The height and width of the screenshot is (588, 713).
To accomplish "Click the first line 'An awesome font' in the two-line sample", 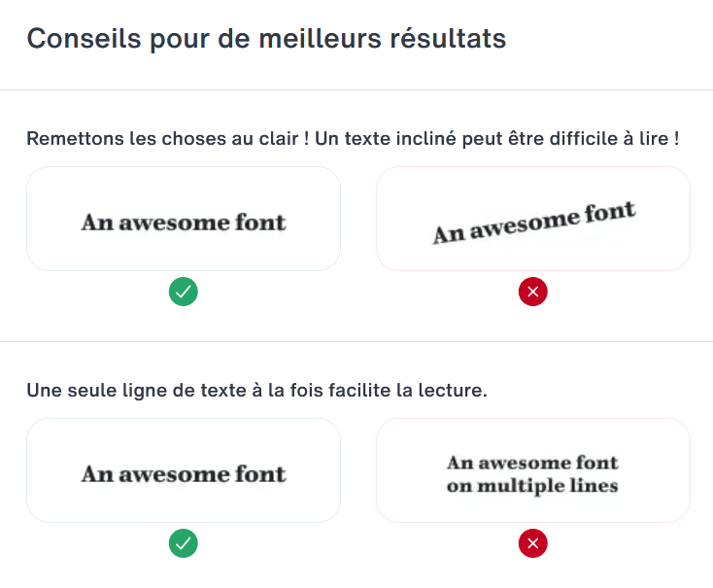I will pos(532,463).
